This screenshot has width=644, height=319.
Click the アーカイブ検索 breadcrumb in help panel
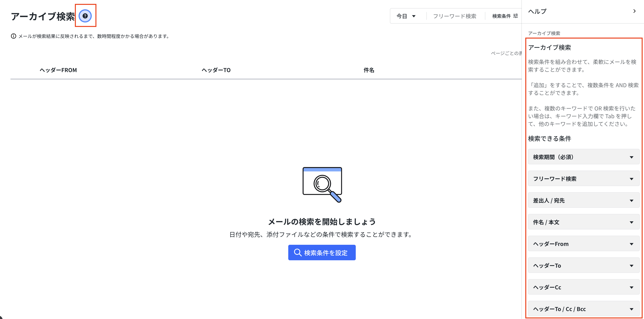[x=544, y=33]
